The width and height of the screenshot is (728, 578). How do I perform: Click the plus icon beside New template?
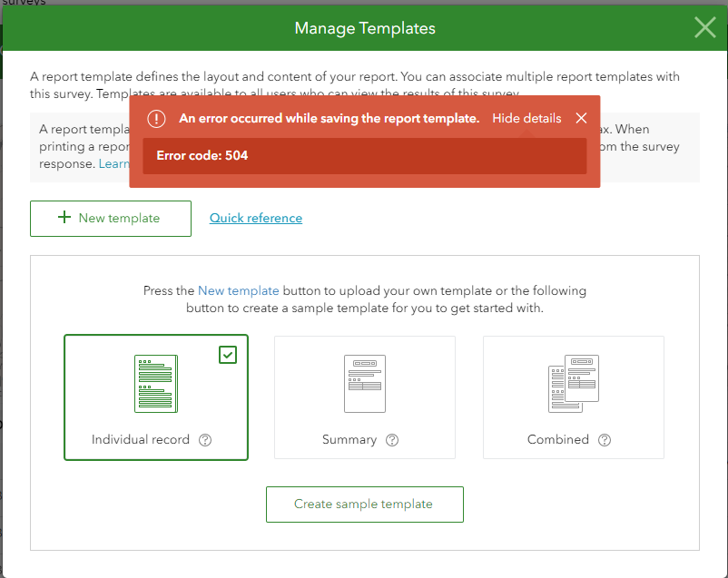tap(64, 218)
